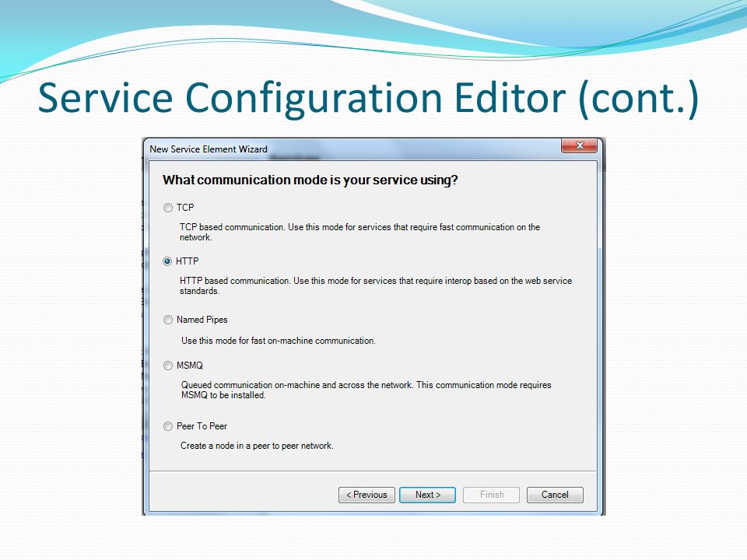
Task: Click the Queued communication description text
Action: [x=366, y=390]
